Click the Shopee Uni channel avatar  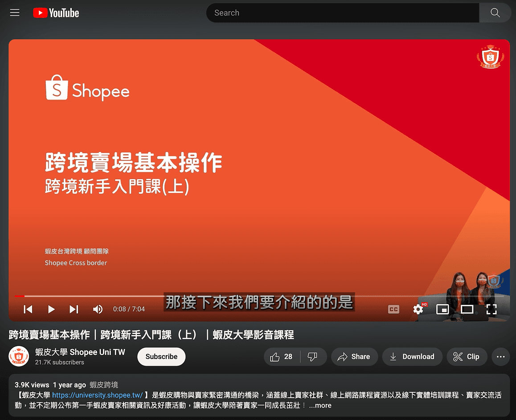(x=19, y=356)
